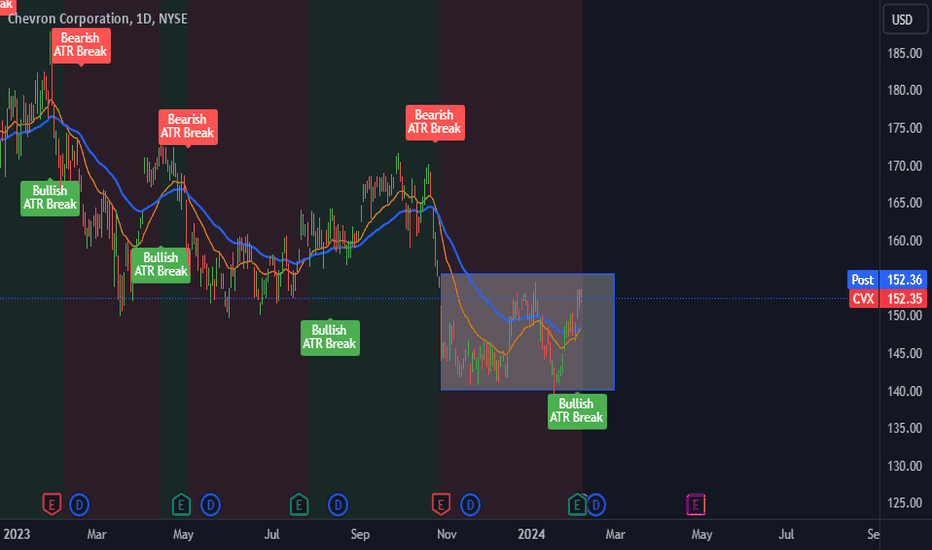The width and height of the screenshot is (932, 550).
Task: Open green earnings E marker near May 2023
Action: pyautogui.click(x=181, y=505)
